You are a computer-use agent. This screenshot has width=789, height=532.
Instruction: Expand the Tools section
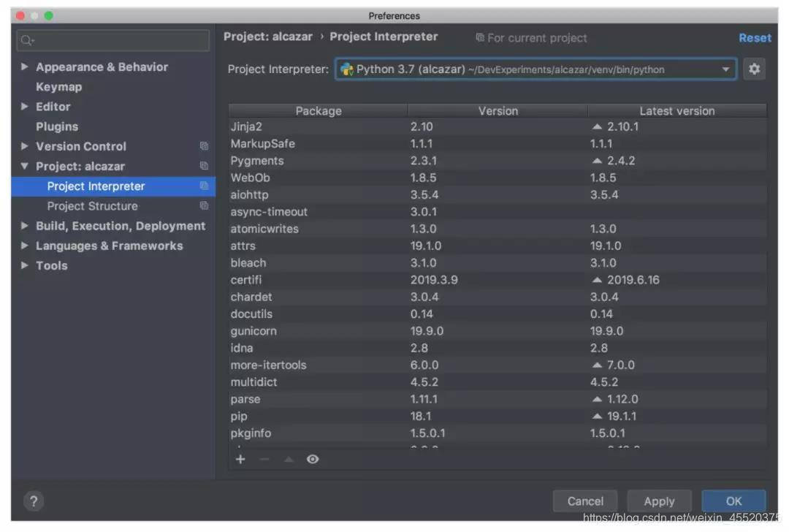point(24,265)
